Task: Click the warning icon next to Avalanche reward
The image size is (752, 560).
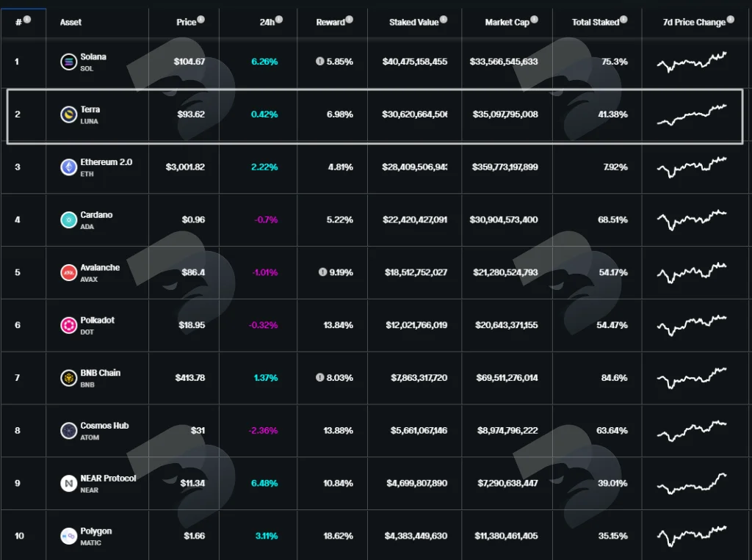Action: (x=323, y=272)
